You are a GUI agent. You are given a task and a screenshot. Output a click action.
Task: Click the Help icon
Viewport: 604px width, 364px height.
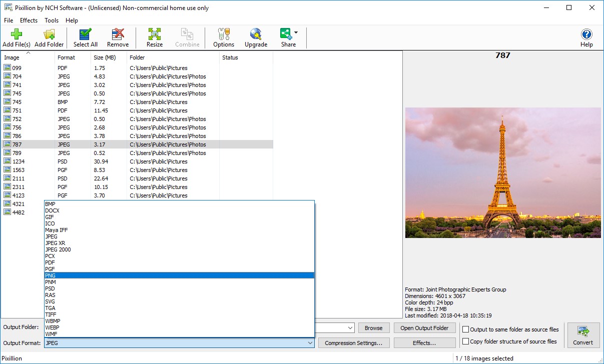586,35
